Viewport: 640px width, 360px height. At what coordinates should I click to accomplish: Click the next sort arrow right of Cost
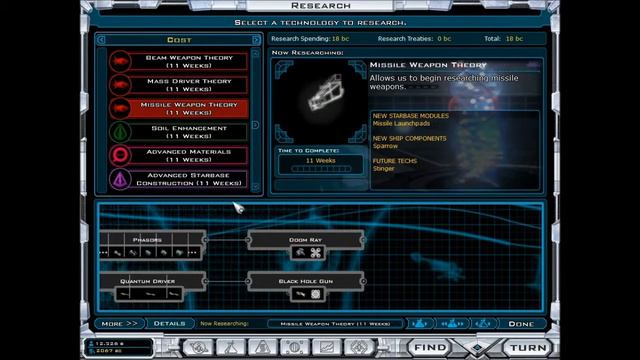coord(256,40)
